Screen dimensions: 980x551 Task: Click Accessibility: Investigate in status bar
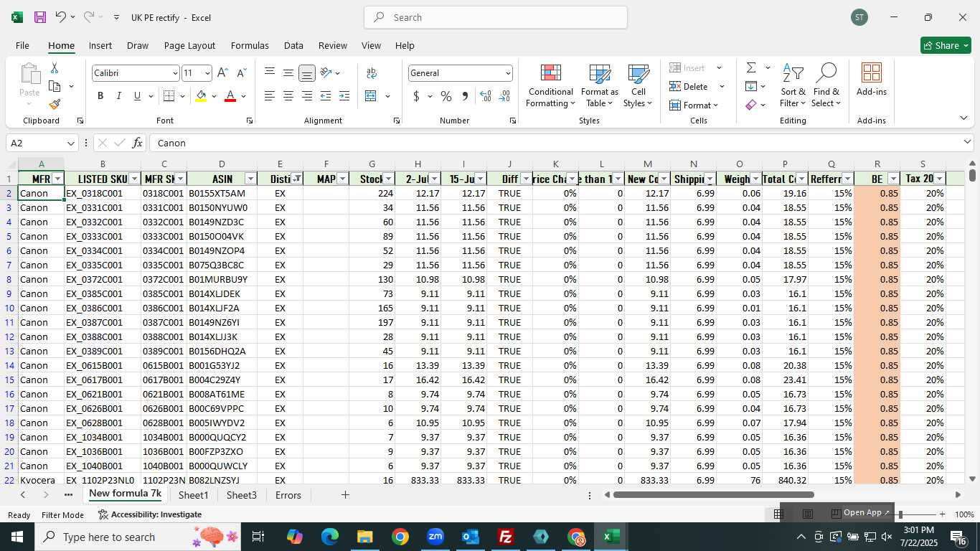pyautogui.click(x=149, y=514)
